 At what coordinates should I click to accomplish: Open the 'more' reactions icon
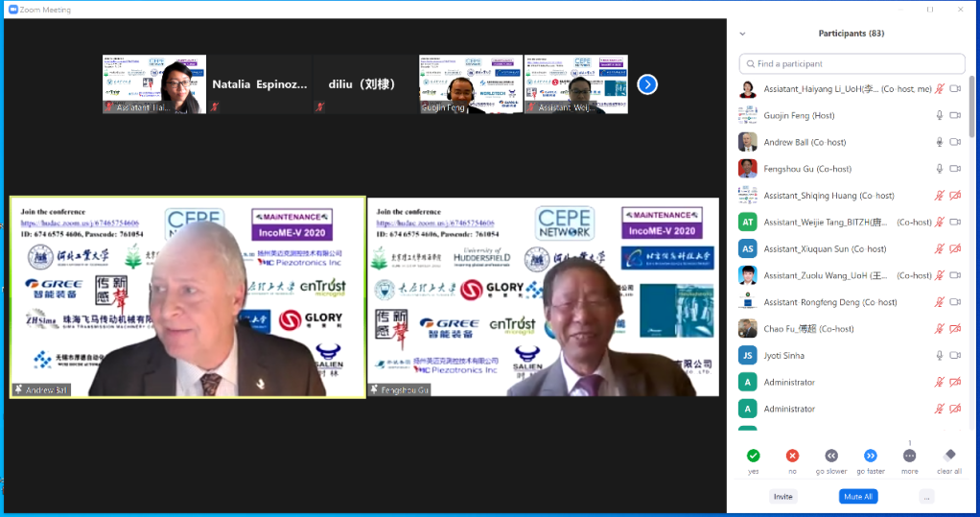pos(909,456)
